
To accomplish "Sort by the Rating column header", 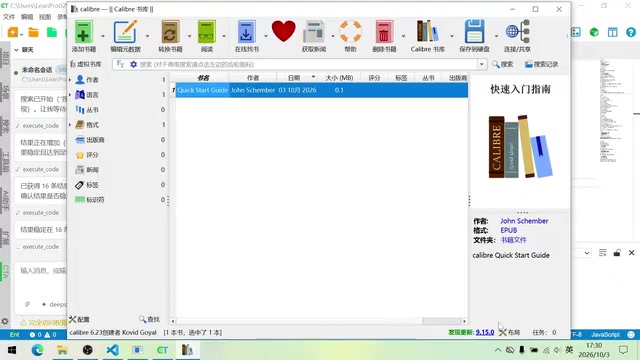I will pos(374,78).
